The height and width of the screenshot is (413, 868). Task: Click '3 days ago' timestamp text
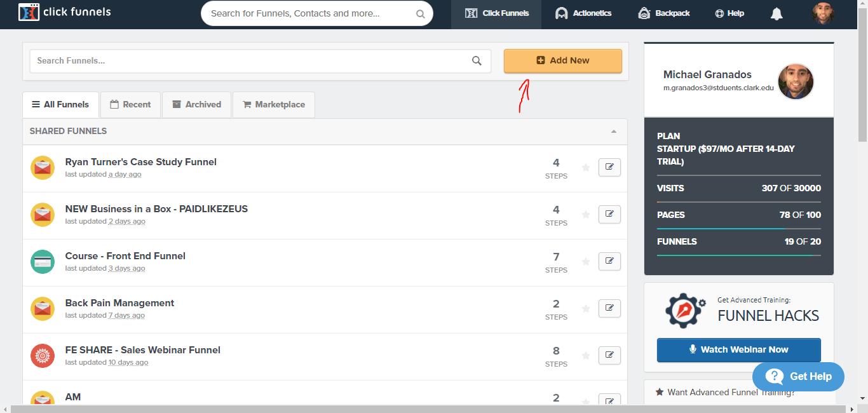click(x=127, y=268)
